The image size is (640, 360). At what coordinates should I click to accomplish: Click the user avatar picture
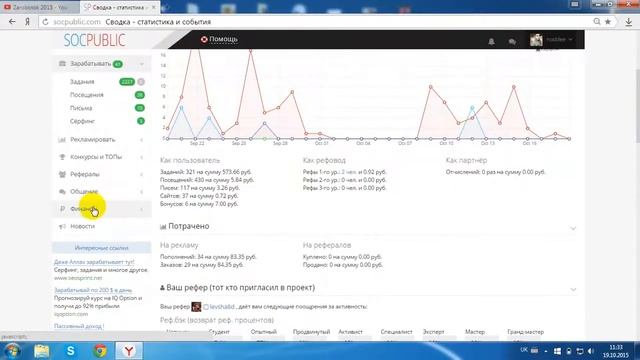coord(536,40)
